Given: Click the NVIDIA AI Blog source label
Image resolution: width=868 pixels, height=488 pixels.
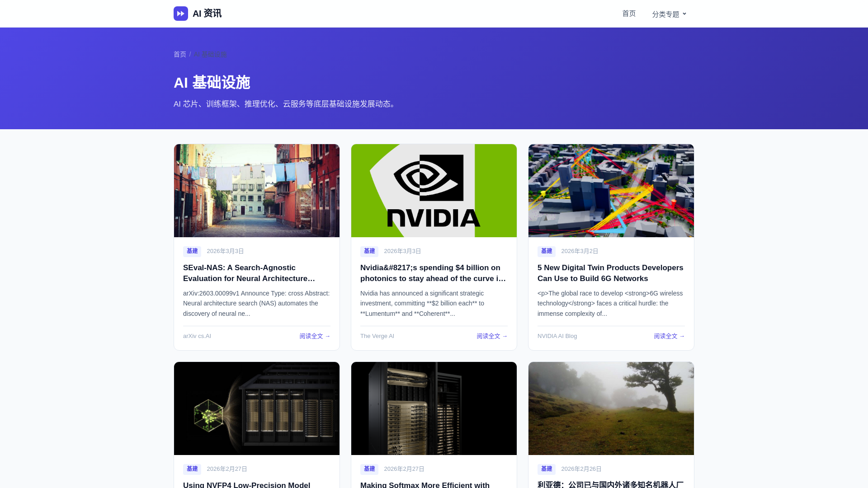Looking at the screenshot, I should [x=557, y=336].
